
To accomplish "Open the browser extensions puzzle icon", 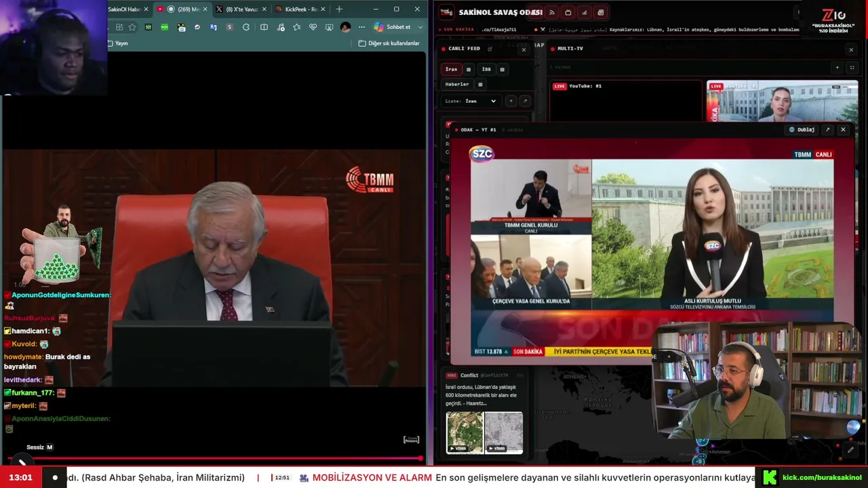I will click(x=246, y=27).
